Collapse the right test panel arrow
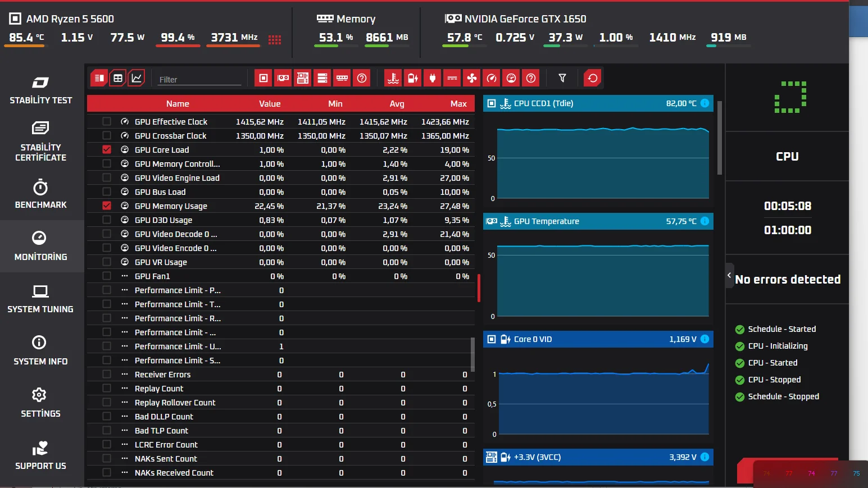The width and height of the screenshot is (868, 488). coord(729,275)
